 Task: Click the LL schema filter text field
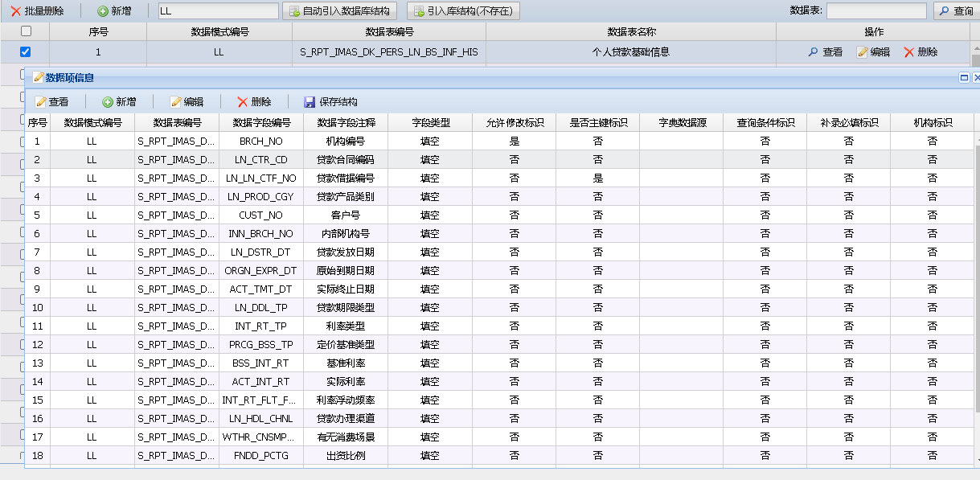pos(217,11)
